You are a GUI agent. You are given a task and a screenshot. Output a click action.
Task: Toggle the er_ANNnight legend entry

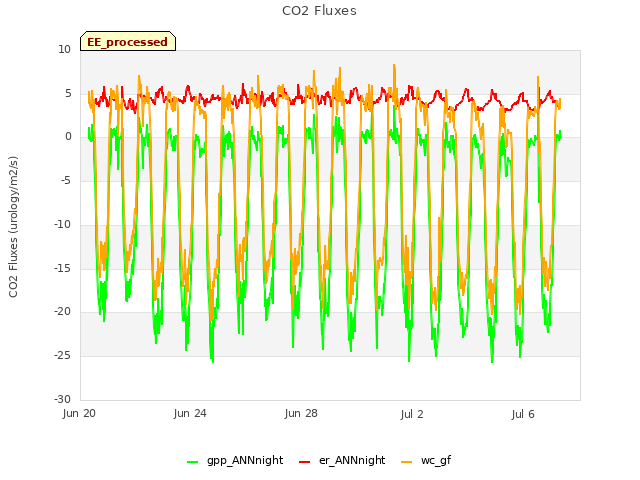[342, 460]
